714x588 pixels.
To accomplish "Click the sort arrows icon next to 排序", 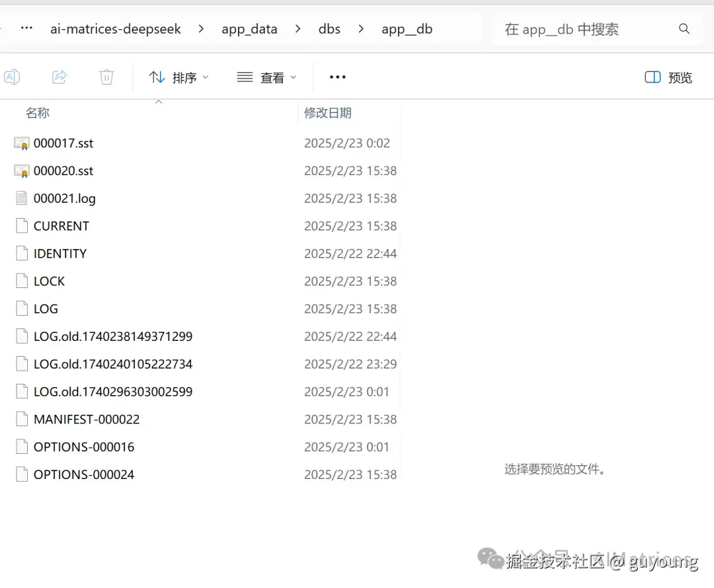I will click(x=157, y=77).
